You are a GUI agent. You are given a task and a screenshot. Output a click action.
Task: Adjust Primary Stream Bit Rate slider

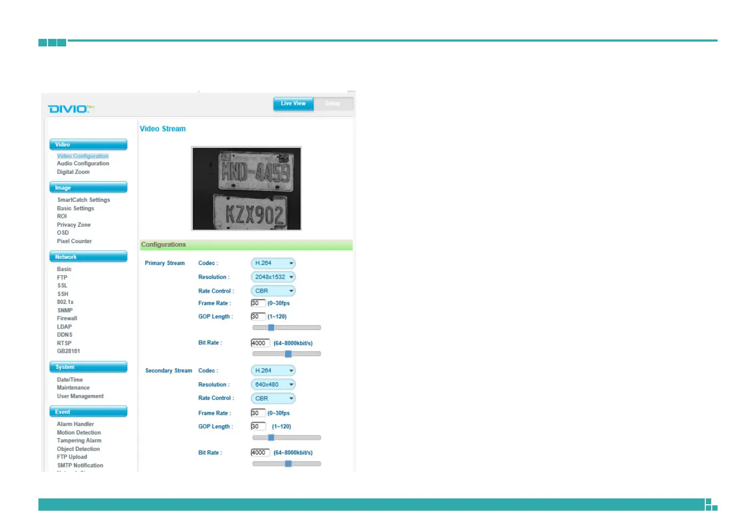coord(287,354)
